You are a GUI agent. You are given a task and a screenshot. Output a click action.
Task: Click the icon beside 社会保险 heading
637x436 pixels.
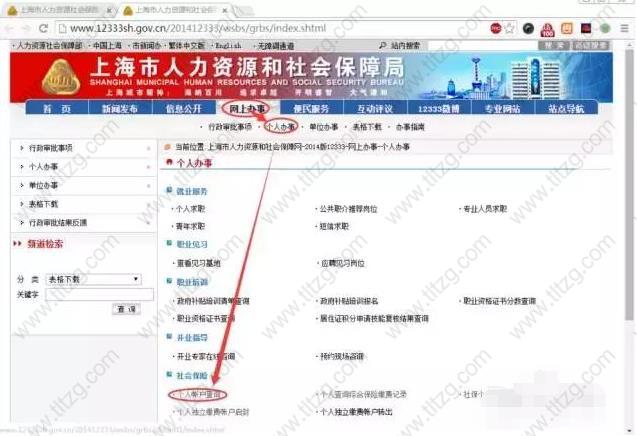[x=169, y=375]
